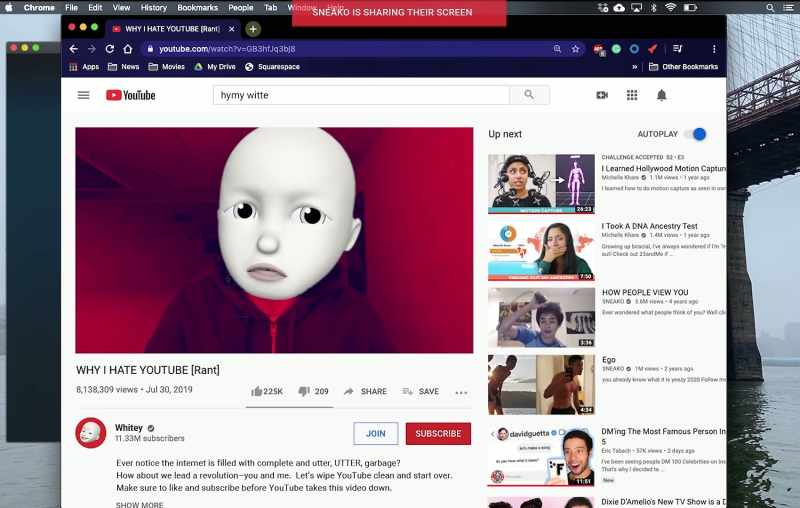Click the Wi-Fi status icon

tap(670, 7)
